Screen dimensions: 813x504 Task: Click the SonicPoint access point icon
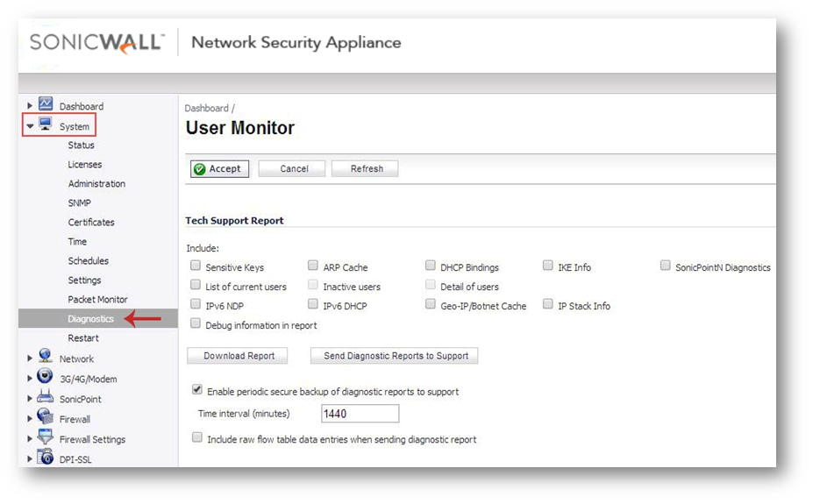click(46, 398)
